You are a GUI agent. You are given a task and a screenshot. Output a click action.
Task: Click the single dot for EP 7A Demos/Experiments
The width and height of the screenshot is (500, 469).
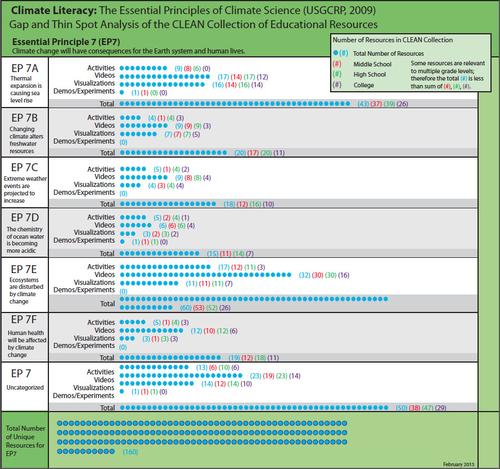tap(122, 92)
